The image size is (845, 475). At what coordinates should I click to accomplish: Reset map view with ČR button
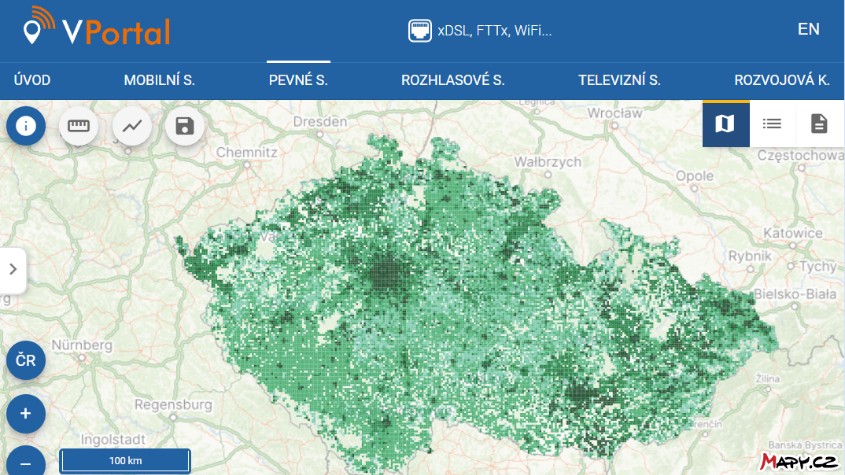pos(26,361)
